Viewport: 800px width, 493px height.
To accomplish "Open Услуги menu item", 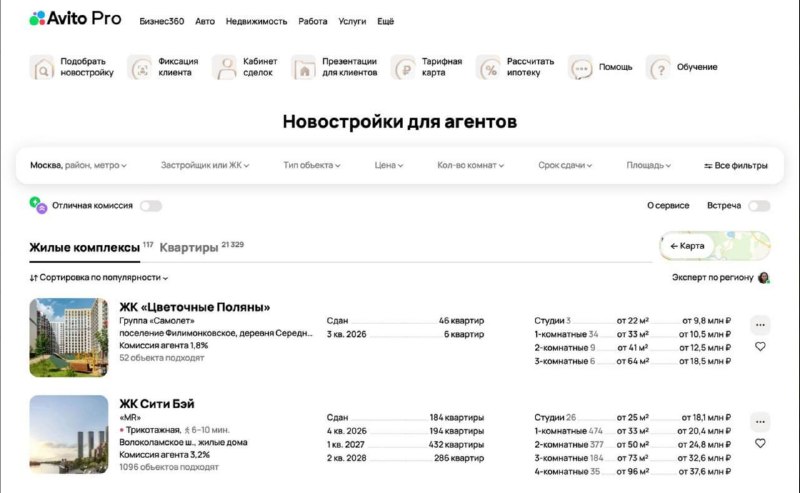I will click(x=352, y=21).
